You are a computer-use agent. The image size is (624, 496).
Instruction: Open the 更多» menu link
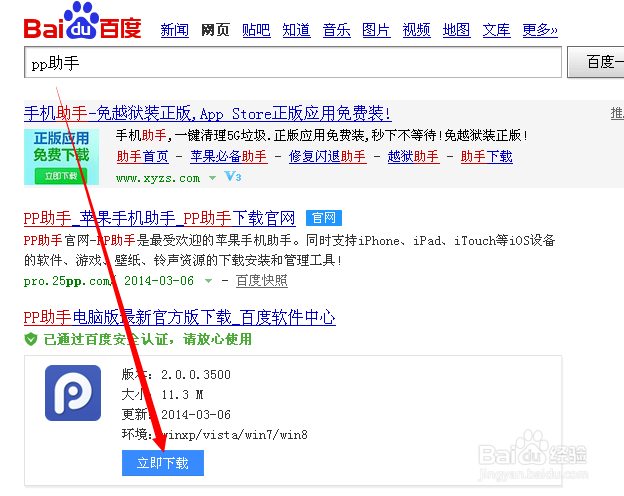click(540, 30)
